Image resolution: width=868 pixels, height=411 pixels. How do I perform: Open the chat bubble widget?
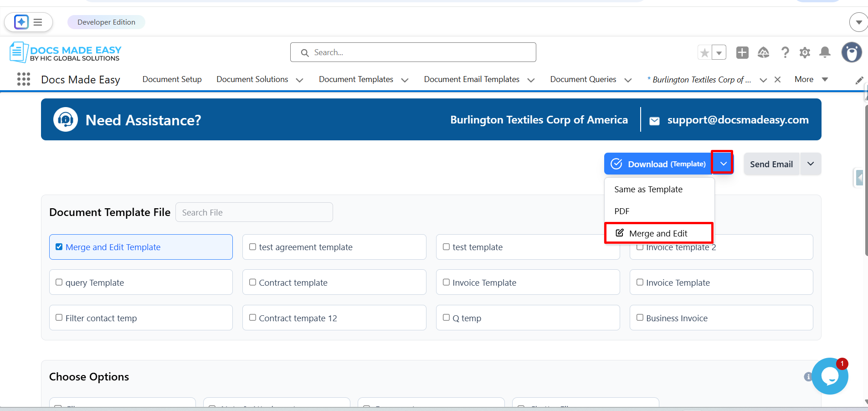point(830,376)
